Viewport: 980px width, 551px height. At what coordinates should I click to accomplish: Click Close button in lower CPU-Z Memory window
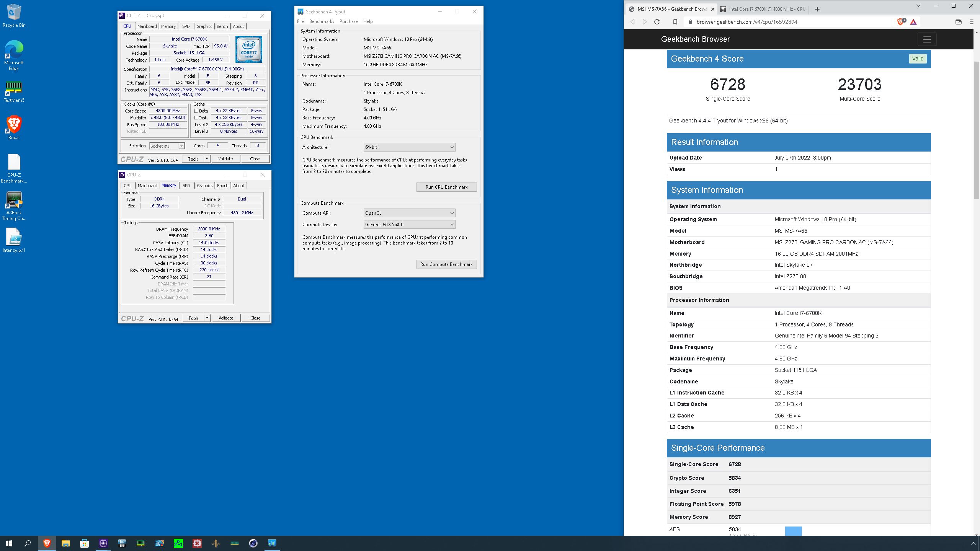pyautogui.click(x=255, y=318)
